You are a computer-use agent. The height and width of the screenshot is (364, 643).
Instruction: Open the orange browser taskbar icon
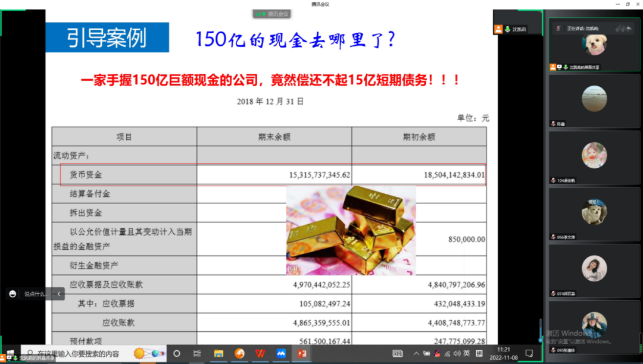[239, 353]
